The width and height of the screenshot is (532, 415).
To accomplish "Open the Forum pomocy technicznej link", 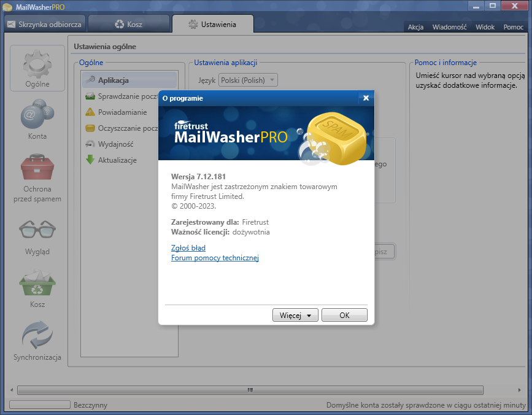I will (215, 258).
